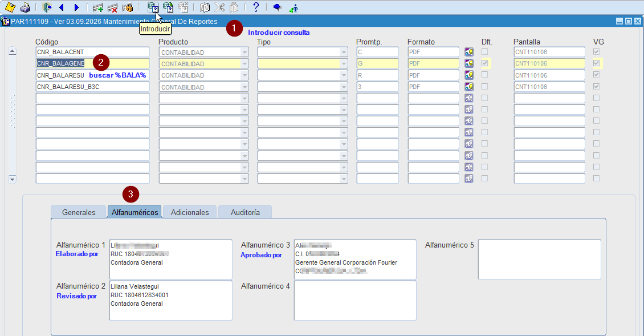Click the Alfanumérico 5 text box
644x336 pixels.
(539, 260)
